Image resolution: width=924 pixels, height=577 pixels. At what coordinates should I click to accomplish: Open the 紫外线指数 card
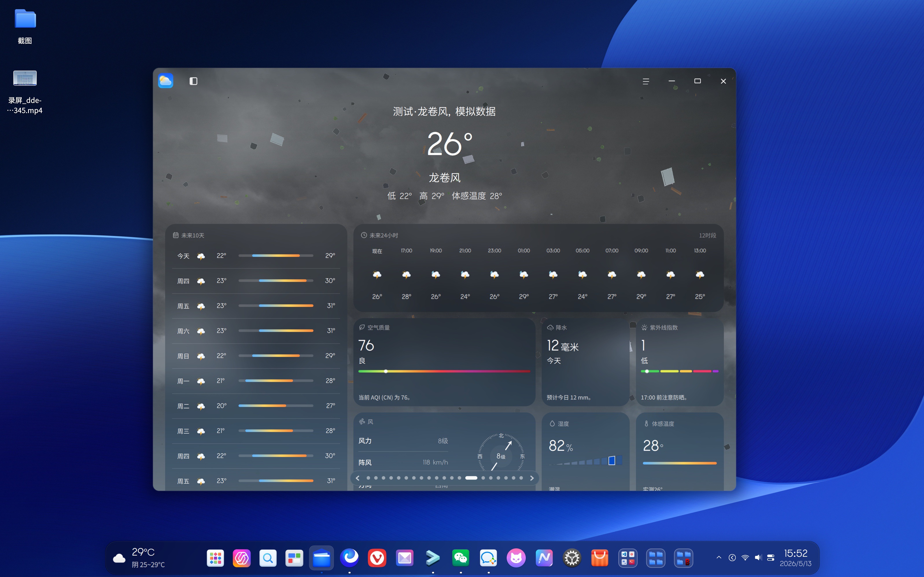(x=679, y=362)
